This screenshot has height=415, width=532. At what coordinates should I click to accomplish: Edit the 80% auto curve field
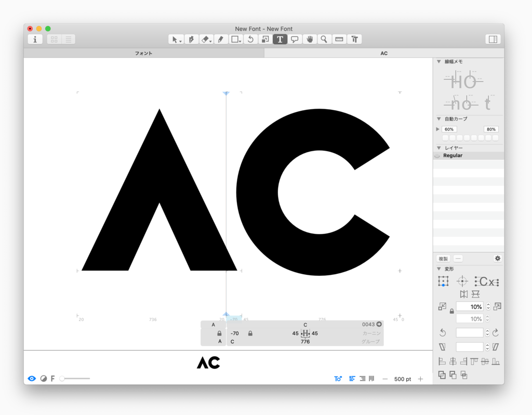491,129
